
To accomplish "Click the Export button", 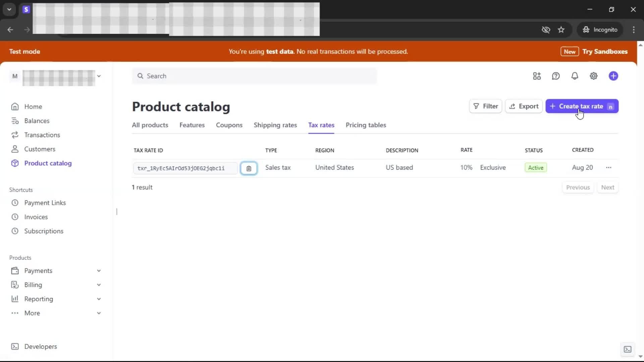I will 524,106.
